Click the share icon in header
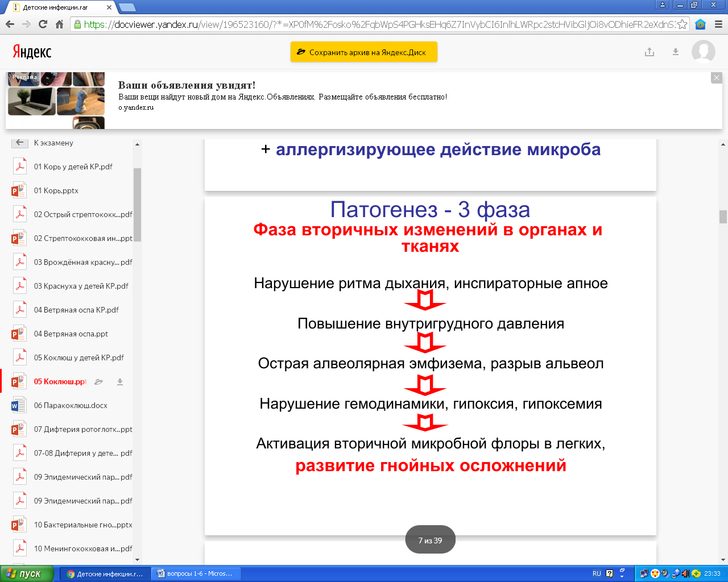 point(650,52)
